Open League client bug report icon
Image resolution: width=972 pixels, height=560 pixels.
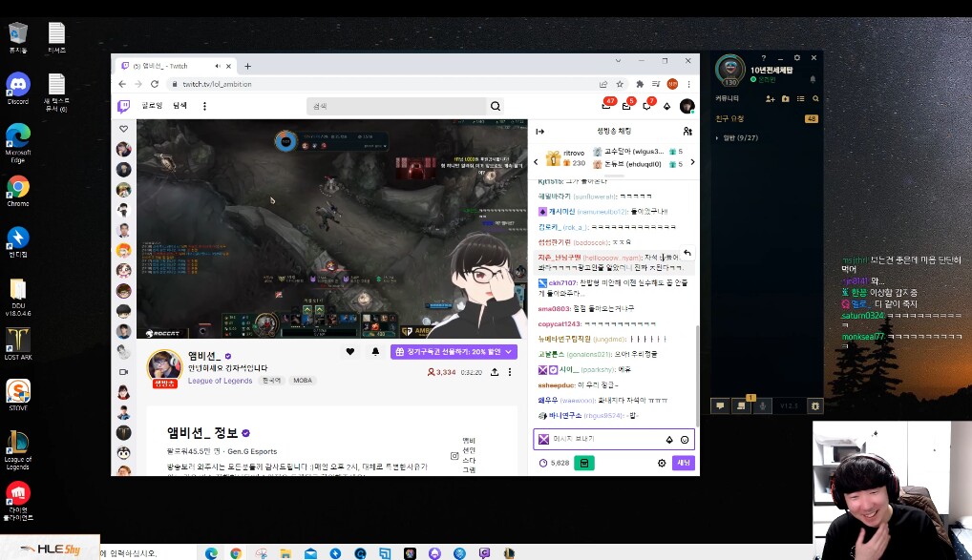pyautogui.click(x=815, y=405)
